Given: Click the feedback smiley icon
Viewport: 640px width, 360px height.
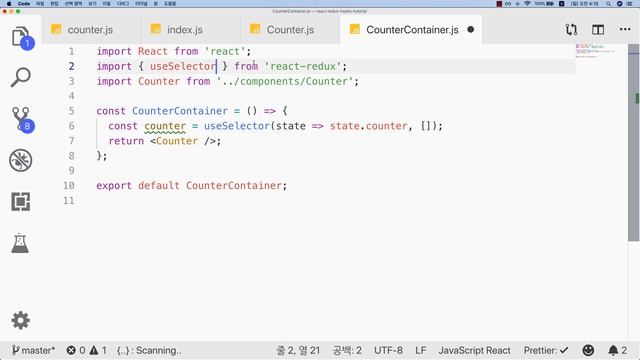Looking at the screenshot, I should [x=588, y=350].
